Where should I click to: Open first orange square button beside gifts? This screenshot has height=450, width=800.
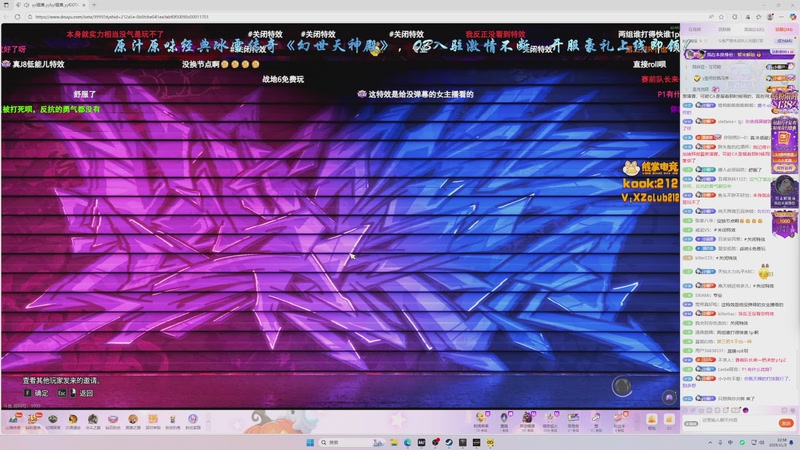[x=652, y=420]
